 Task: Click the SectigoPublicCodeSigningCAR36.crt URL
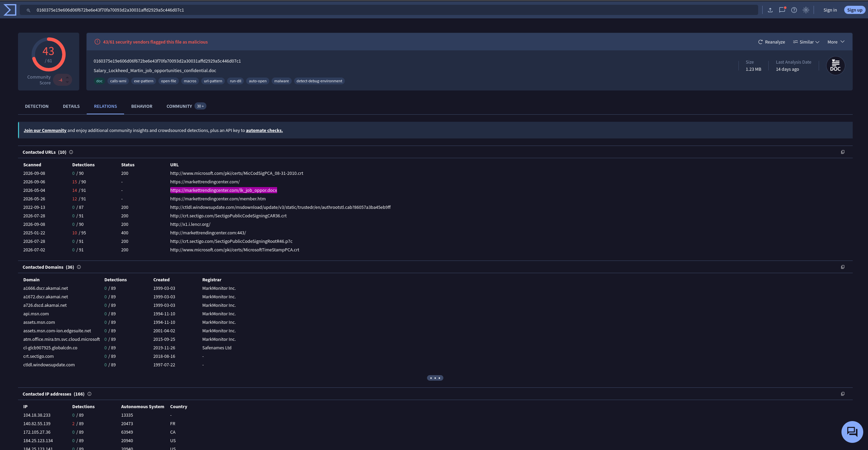click(228, 216)
